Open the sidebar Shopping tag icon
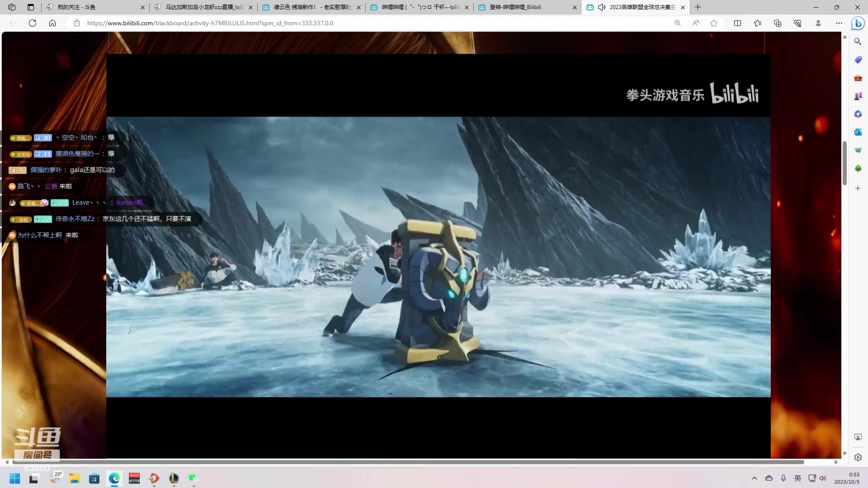Screen dimensions: 868x488 (x=858, y=60)
